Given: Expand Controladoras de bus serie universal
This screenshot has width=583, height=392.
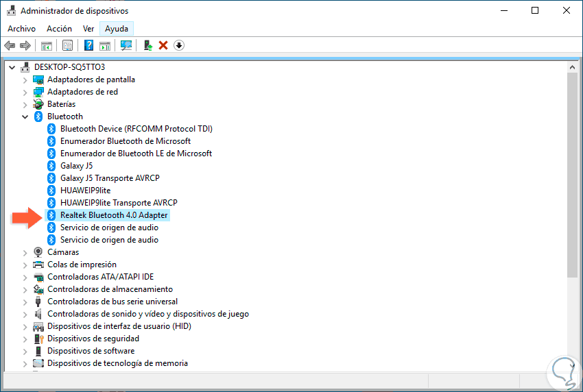Looking at the screenshot, I should tap(25, 302).
